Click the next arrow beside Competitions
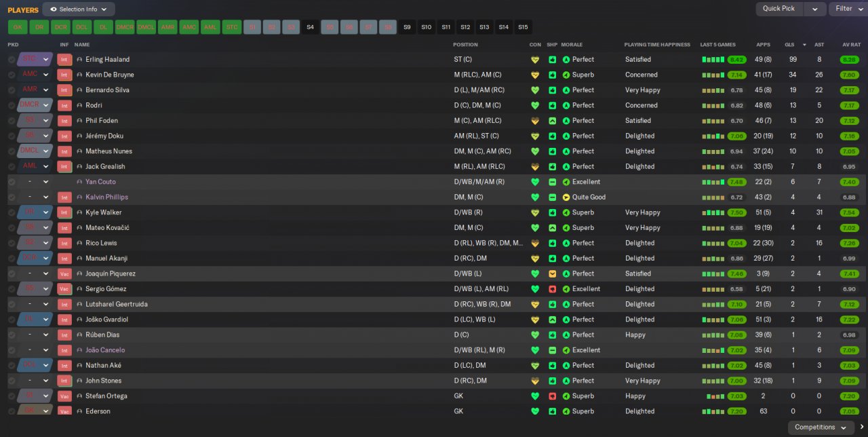Screen dimensions: 868x437 [862, 427]
